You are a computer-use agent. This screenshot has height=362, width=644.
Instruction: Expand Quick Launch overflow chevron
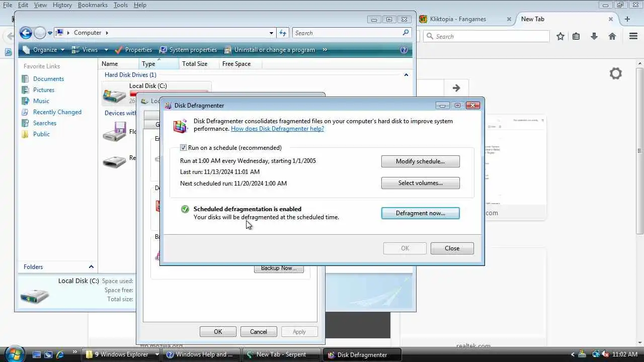point(75,352)
